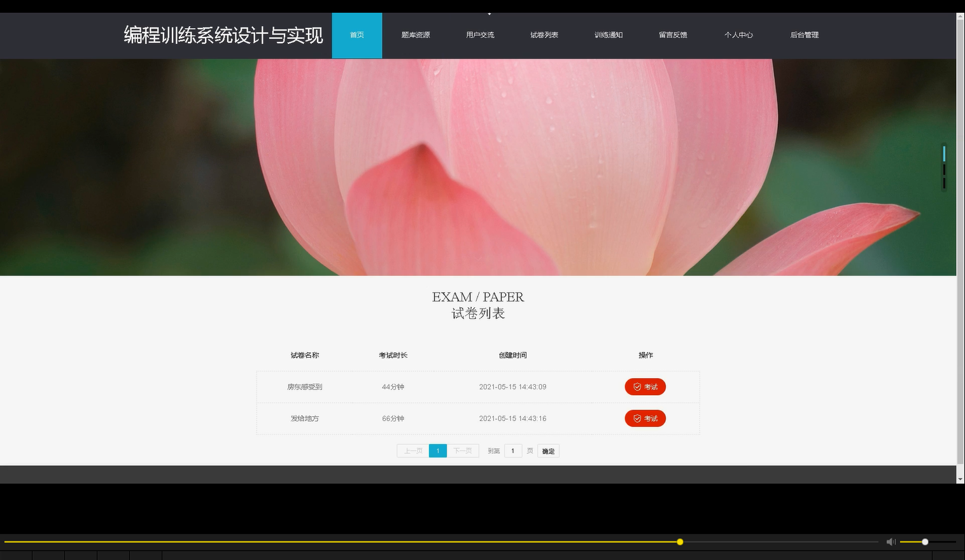Click the 考试时长 column header
Screen dimensions: 965x560
click(x=393, y=355)
